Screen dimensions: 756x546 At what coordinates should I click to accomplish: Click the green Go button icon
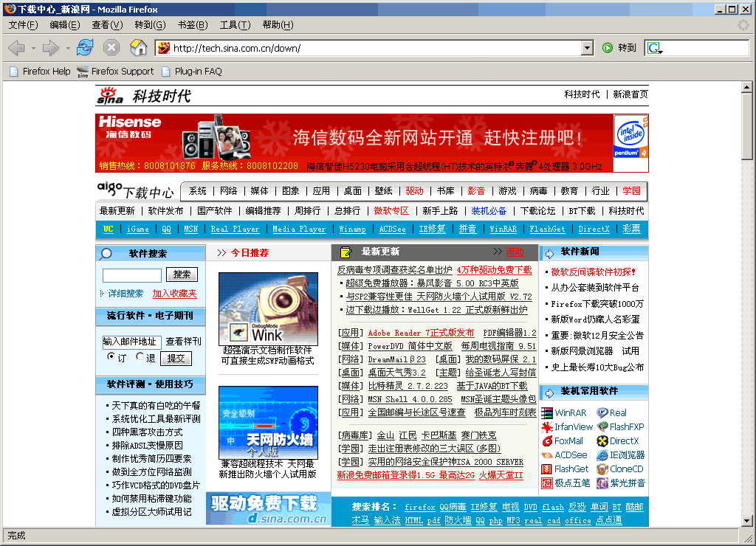point(608,48)
